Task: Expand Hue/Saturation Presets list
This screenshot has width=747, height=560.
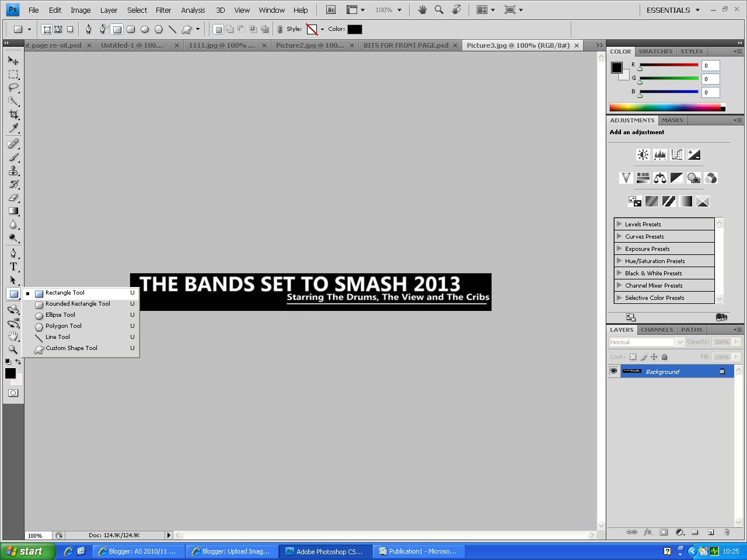Action: pos(620,261)
